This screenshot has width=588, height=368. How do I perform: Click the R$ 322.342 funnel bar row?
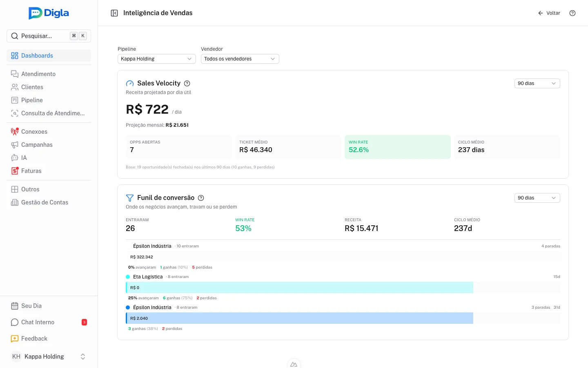point(343,257)
